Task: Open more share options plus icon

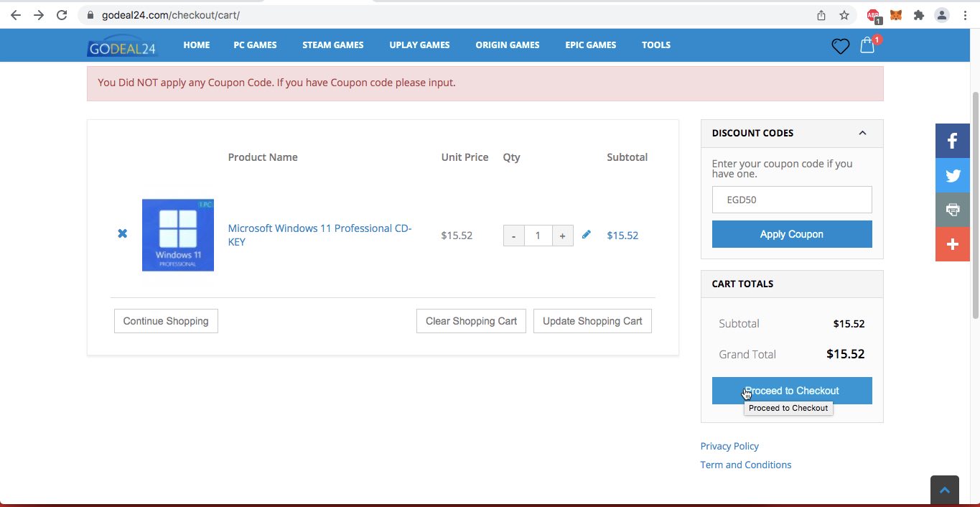Action: click(x=953, y=244)
